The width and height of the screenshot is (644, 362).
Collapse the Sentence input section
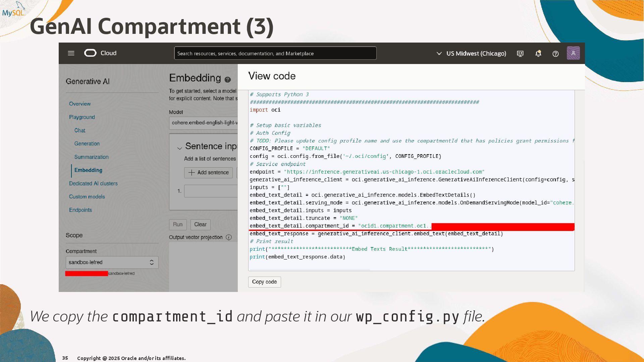(180, 148)
